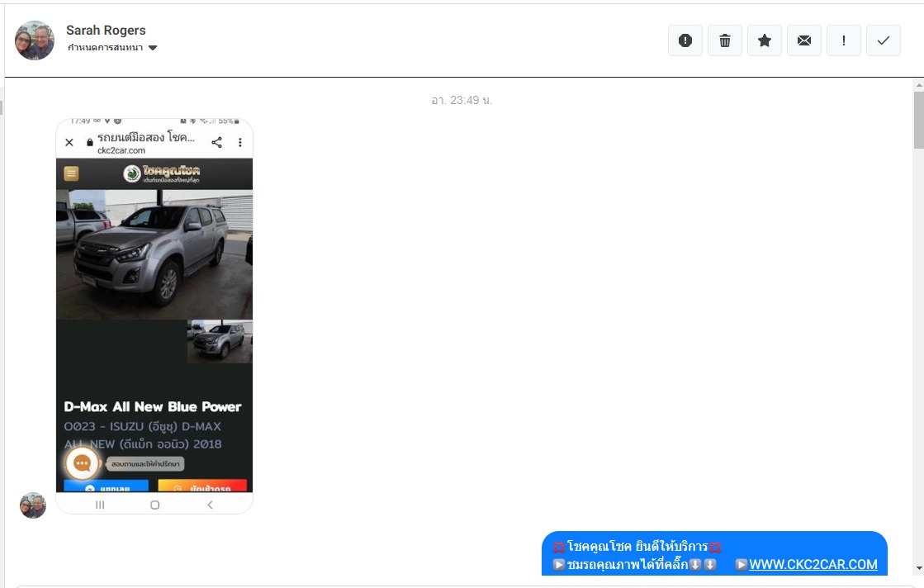
Task: Click the blue message bubble โชคคูณโชค ยินดีให้บริการ
Action: (x=714, y=554)
